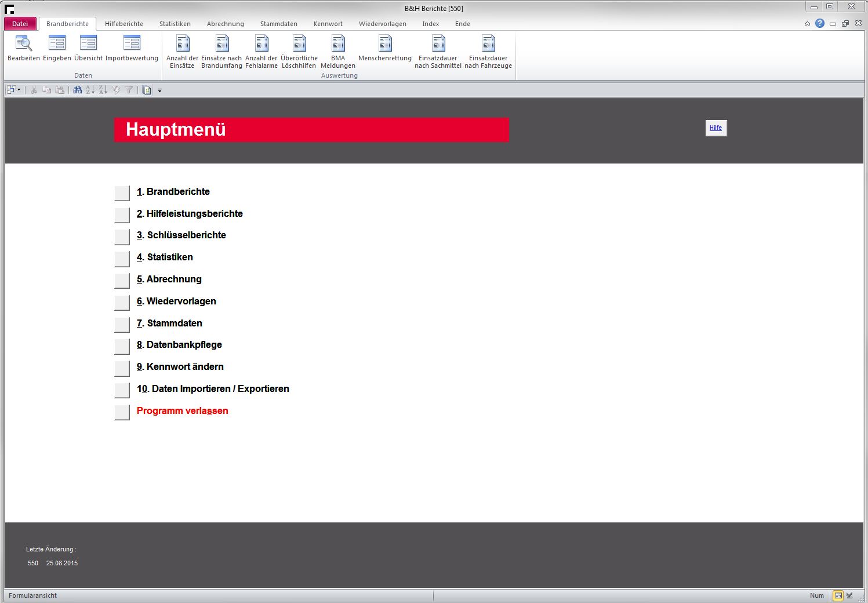Click square button beside 10. Daten Importieren / Exportieren
The height and width of the screenshot is (603, 868).
(122, 390)
